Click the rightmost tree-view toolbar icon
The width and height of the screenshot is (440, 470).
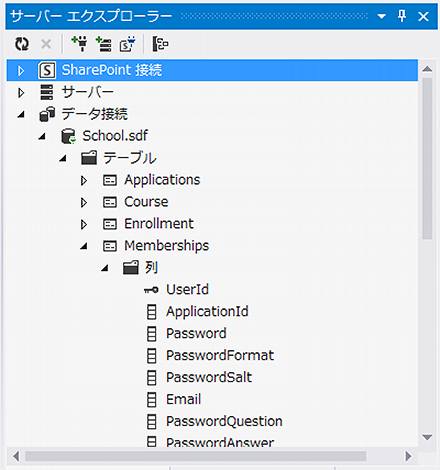tap(160, 44)
